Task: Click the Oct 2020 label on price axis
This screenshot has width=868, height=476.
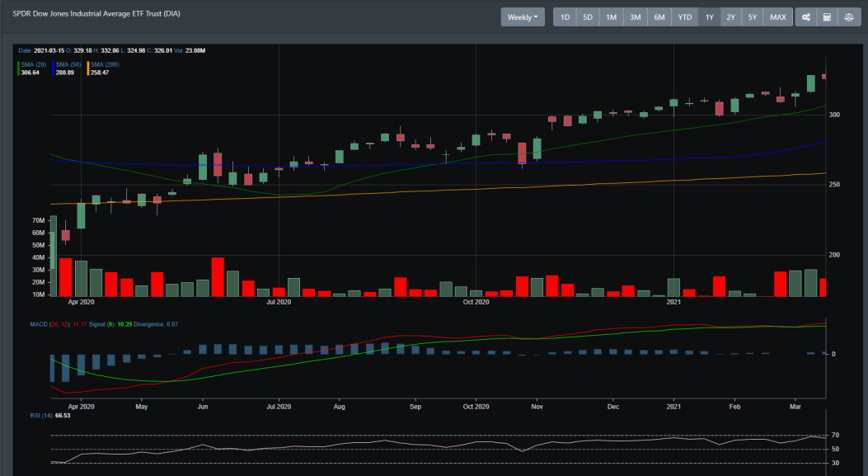Action: pyautogui.click(x=476, y=302)
